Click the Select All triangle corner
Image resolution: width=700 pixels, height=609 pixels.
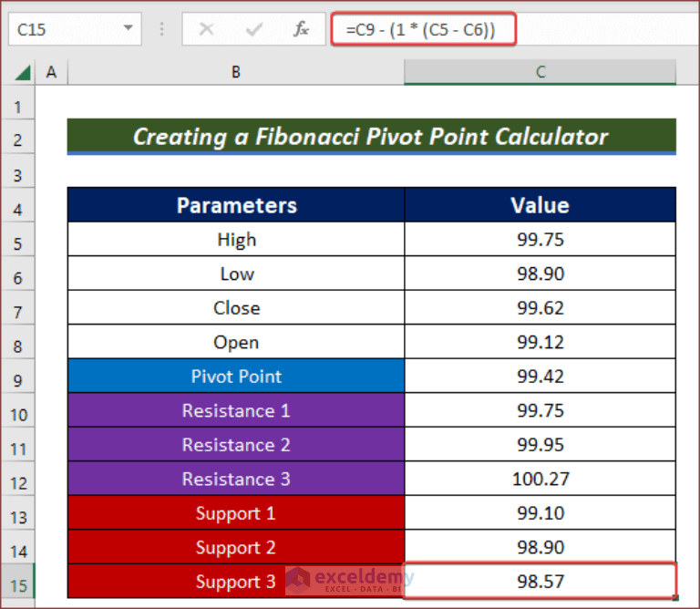(x=22, y=72)
